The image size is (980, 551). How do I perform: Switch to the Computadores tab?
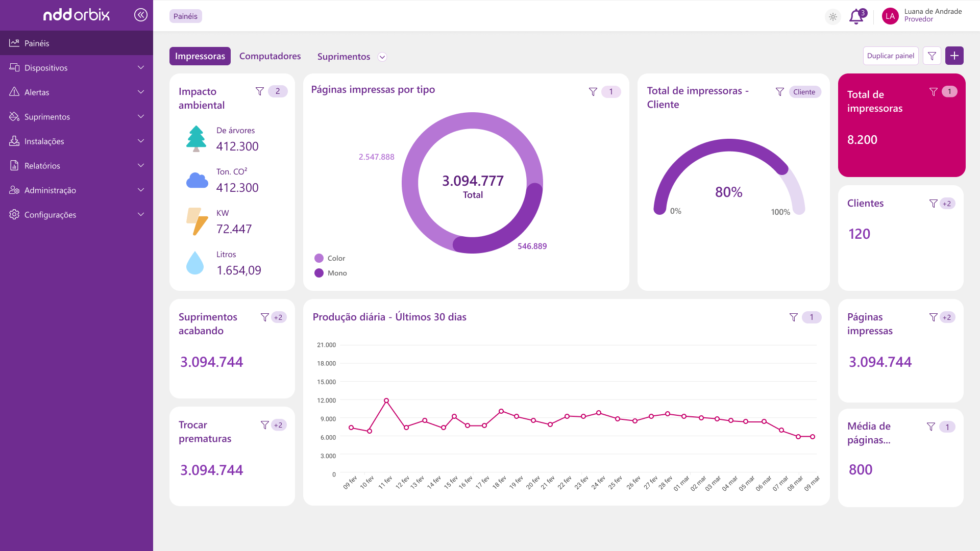click(x=269, y=56)
